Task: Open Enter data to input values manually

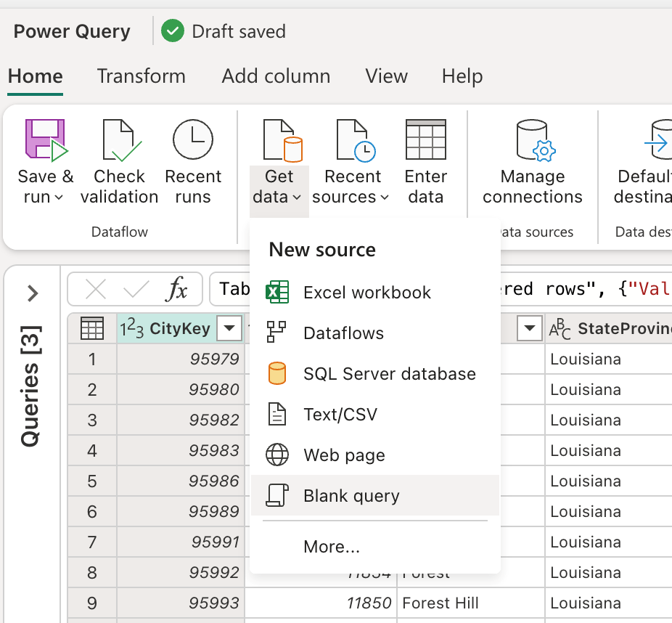Action: pyautogui.click(x=425, y=160)
